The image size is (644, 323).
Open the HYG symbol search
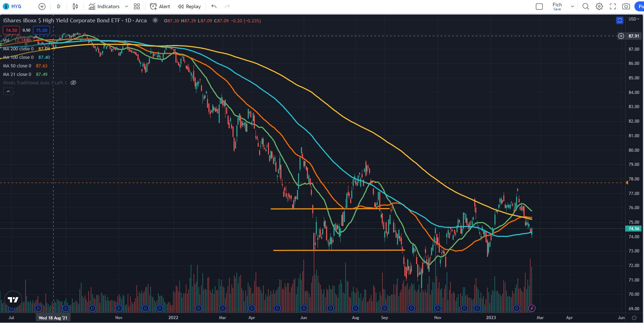[16, 6]
